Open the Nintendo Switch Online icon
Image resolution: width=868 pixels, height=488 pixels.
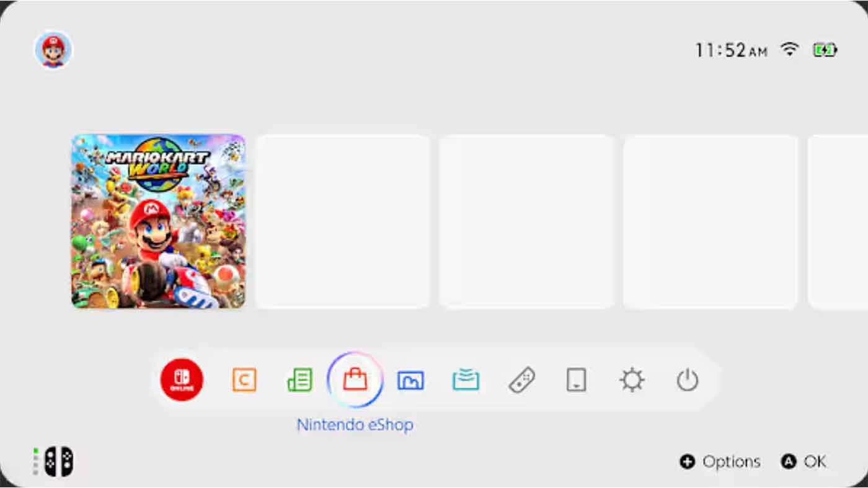pos(182,379)
